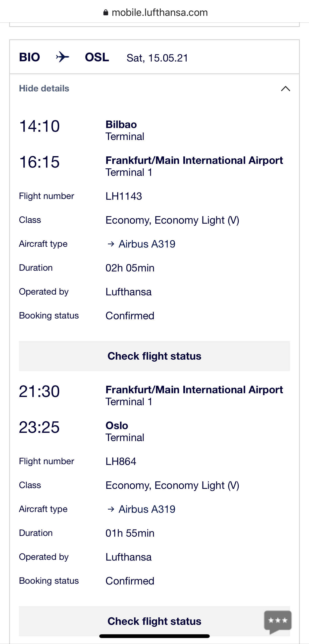Click the Hide details link
Screen dimensions: 309x644
coord(44,88)
